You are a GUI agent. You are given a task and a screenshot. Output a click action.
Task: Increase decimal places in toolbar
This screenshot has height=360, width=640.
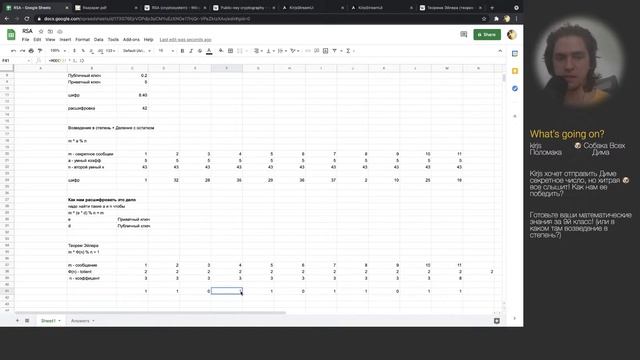[x=100, y=51]
